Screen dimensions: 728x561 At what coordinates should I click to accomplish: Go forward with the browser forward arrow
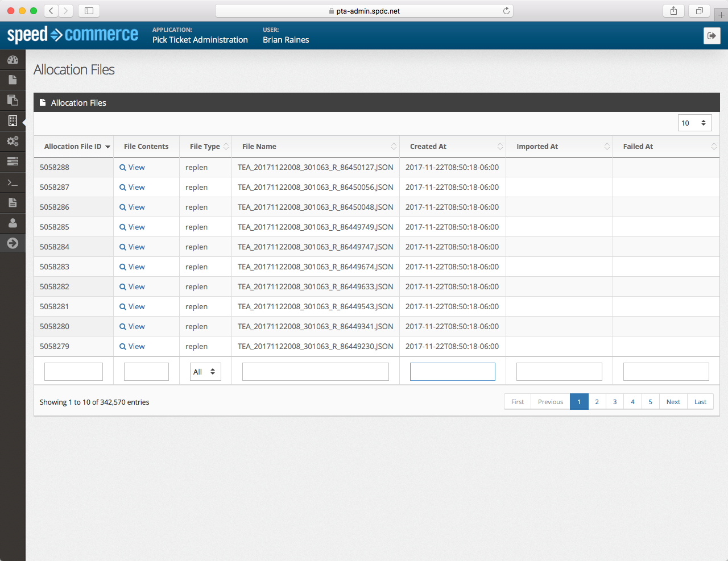tap(66, 10)
